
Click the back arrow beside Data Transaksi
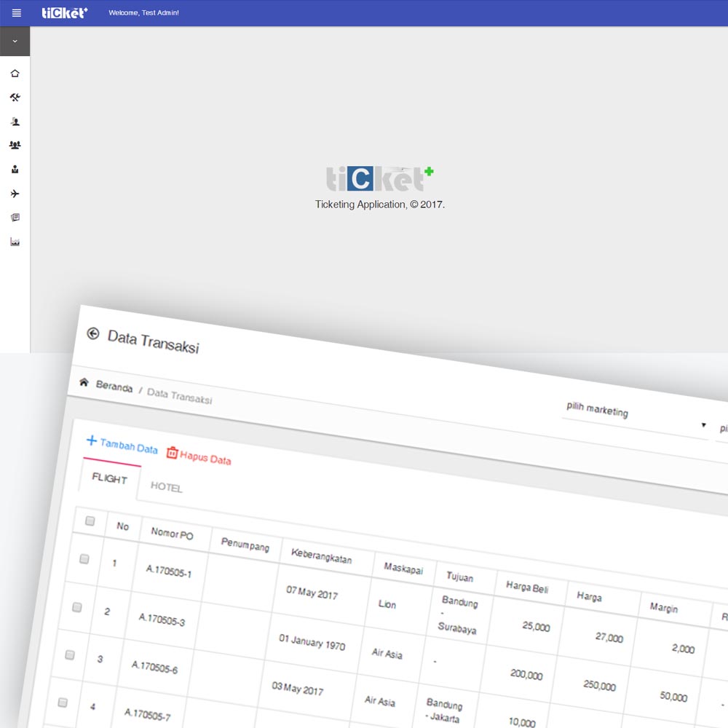(x=92, y=333)
